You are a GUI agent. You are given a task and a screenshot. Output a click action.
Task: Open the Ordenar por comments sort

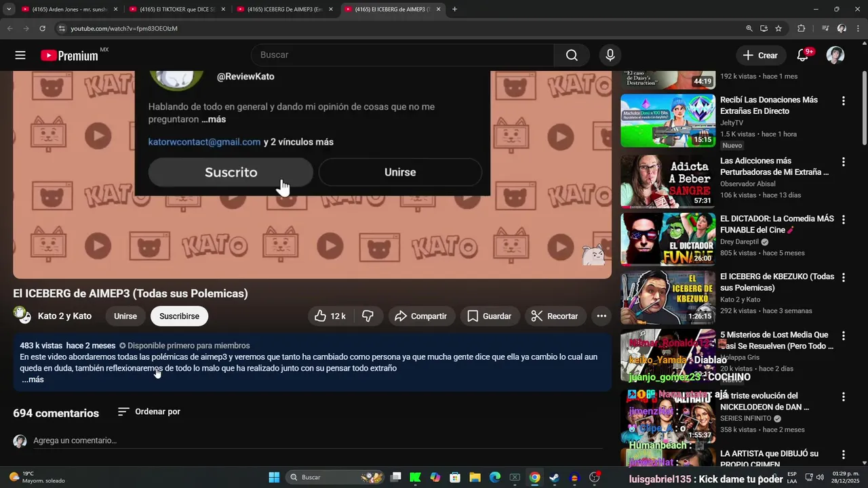coord(149,411)
